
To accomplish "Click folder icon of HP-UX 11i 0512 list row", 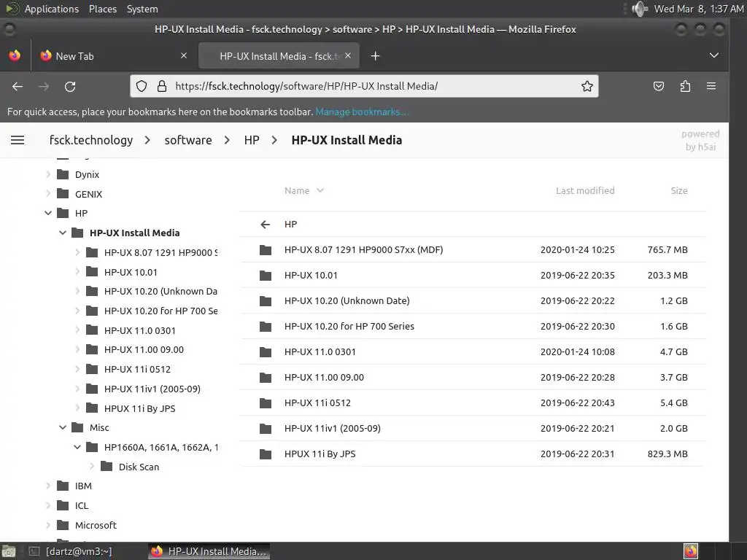I will pyautogui.click(x=266, y=402).
